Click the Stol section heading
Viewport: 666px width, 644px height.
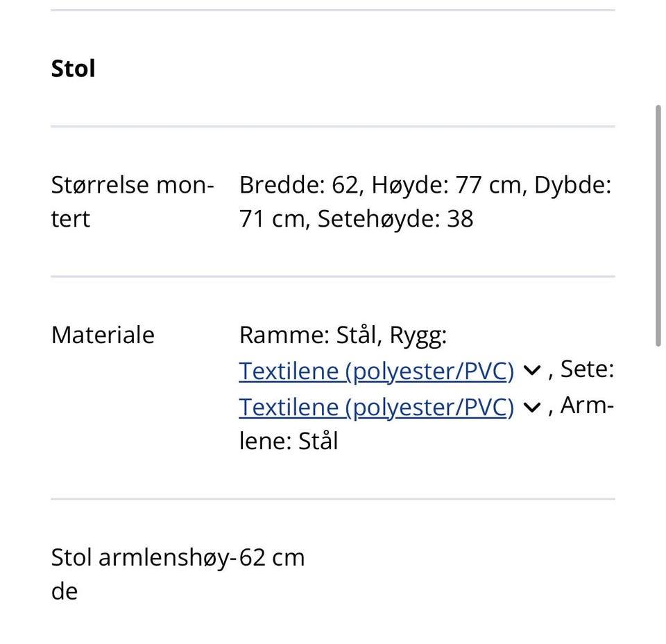click(72, 67)
